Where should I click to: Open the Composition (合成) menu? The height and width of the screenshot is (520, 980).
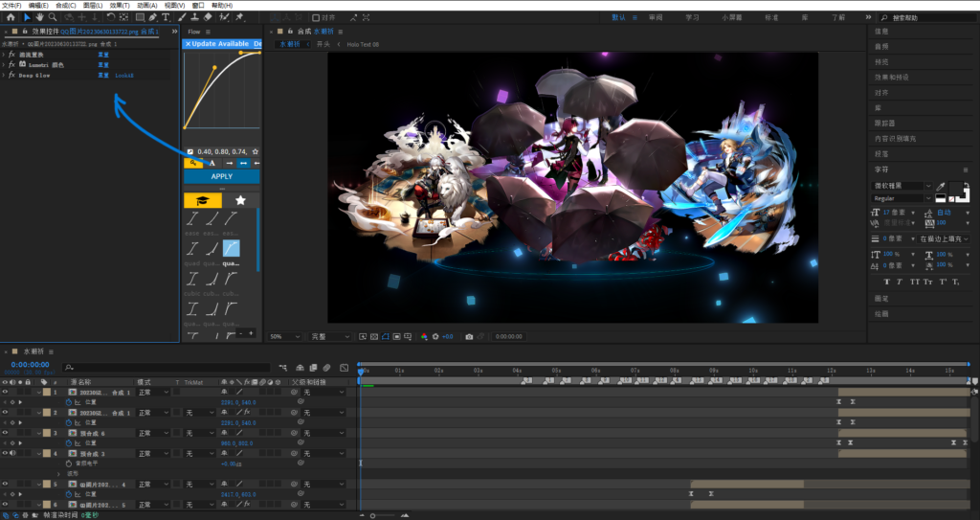point(66,6)
